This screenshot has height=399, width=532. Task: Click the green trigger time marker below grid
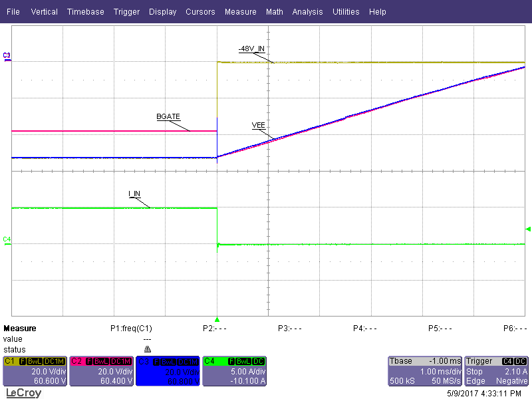point(217,320)
